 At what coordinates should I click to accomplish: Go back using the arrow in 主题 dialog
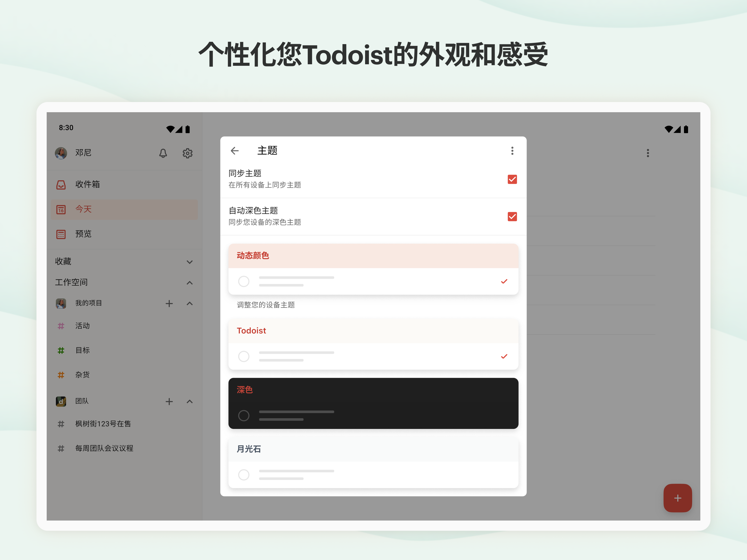234,150
